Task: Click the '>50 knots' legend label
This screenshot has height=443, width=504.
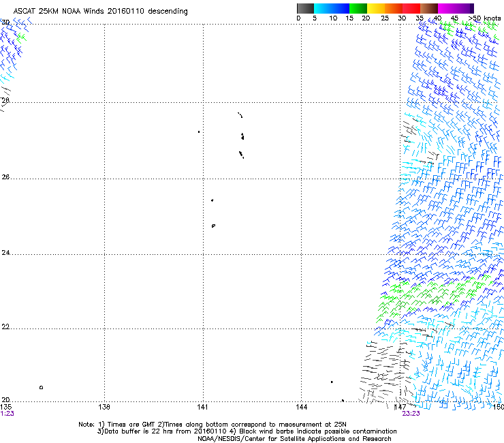Action: 484,18
